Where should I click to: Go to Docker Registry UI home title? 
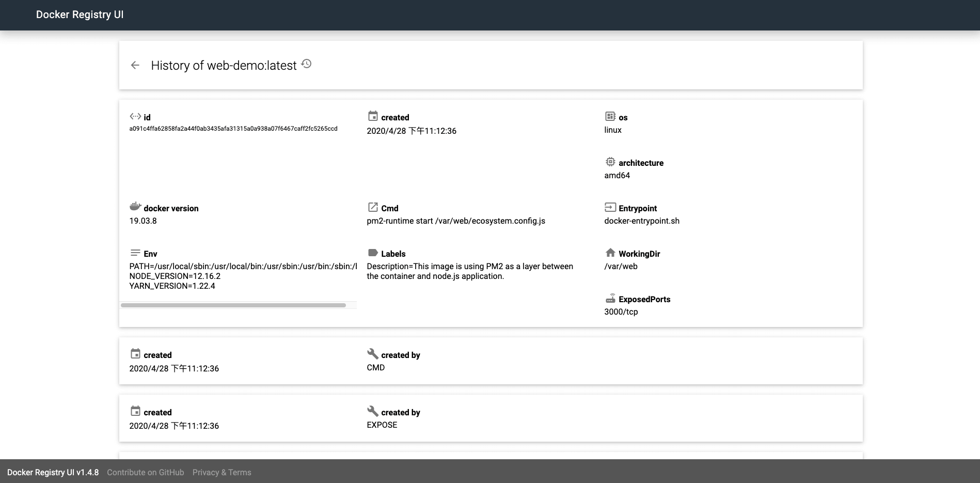80,14
